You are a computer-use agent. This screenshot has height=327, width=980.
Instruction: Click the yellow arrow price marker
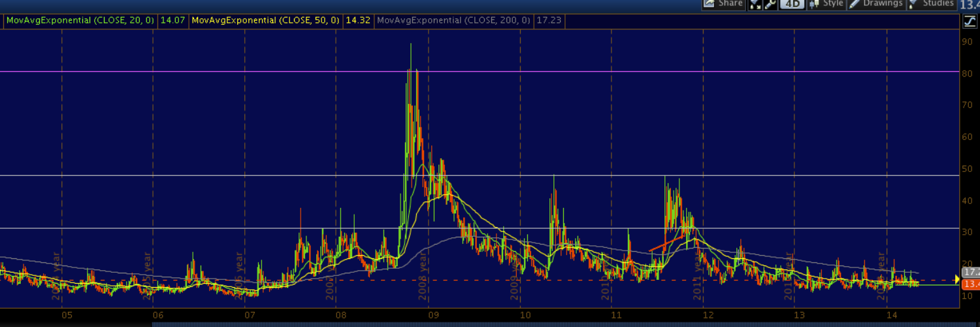957,280
